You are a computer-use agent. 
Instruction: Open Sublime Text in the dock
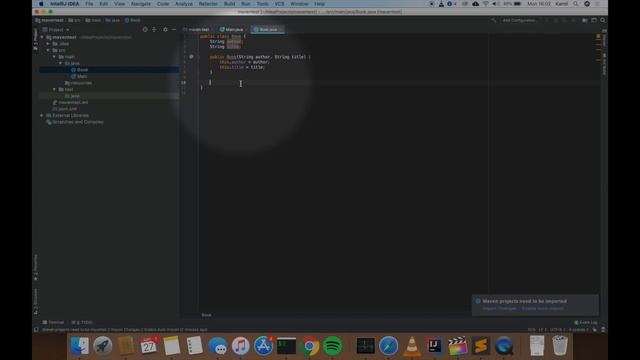481,346
